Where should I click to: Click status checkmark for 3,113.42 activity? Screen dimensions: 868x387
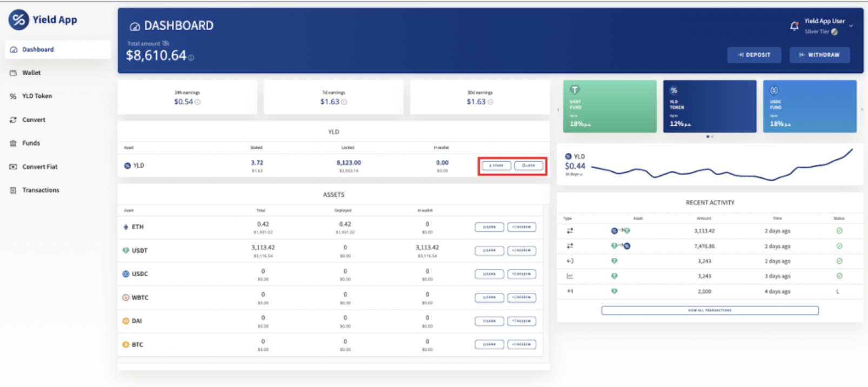coord(839,231)
